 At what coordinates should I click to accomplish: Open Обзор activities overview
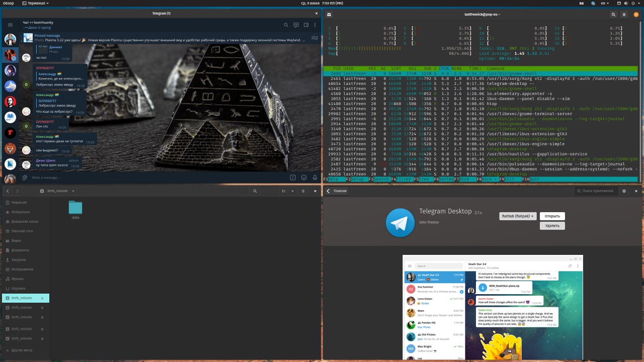[x=9, y=3]
